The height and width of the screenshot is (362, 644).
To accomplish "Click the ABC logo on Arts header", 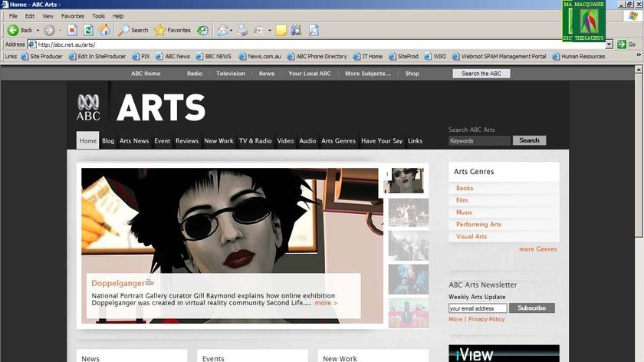I will pos(88,107).
